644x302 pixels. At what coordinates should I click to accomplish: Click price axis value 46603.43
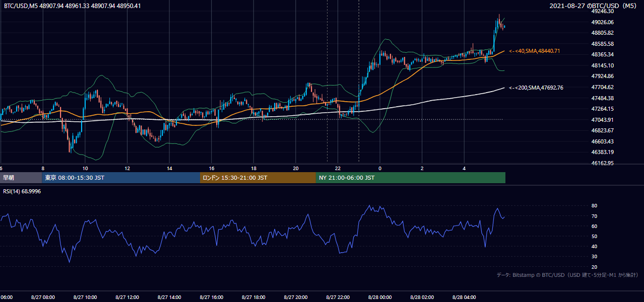click(602, 141)
